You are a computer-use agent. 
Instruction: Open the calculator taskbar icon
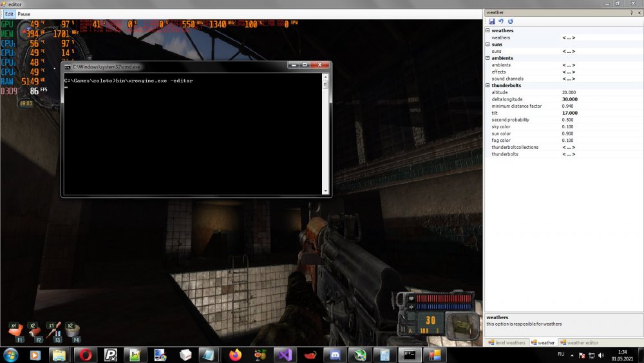pos(385,355)
